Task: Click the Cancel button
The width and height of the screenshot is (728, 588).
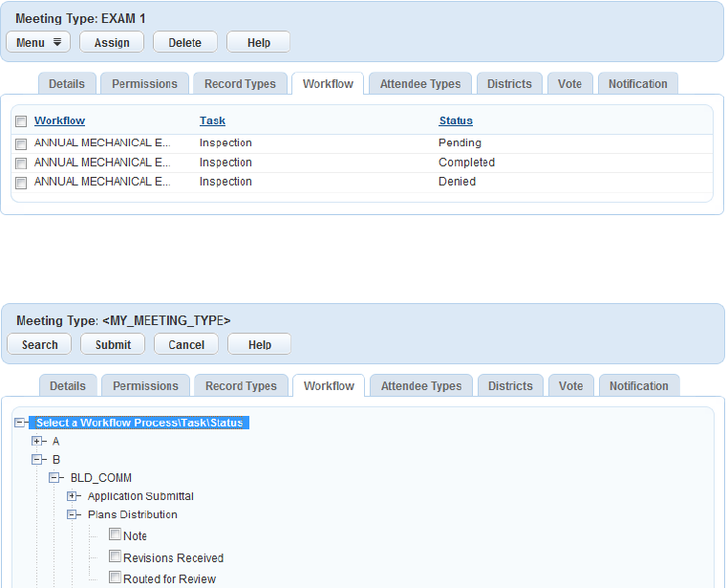Action: (x=186, y=344)
